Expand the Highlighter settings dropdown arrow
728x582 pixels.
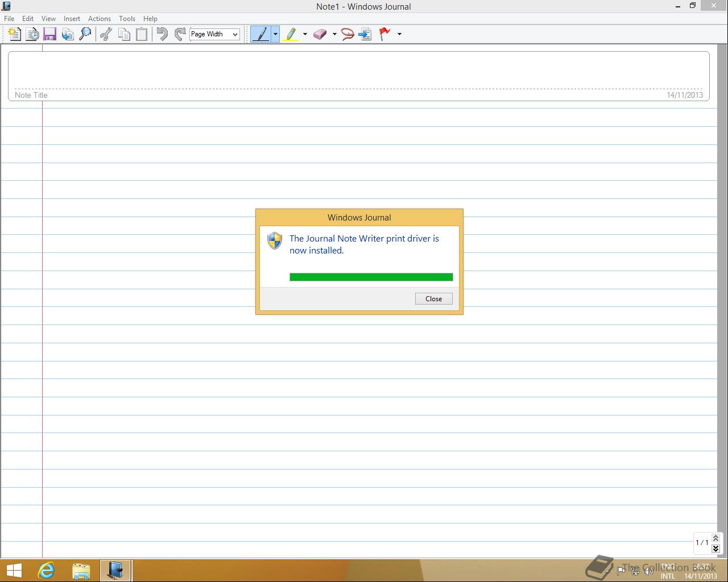point(305,34)
